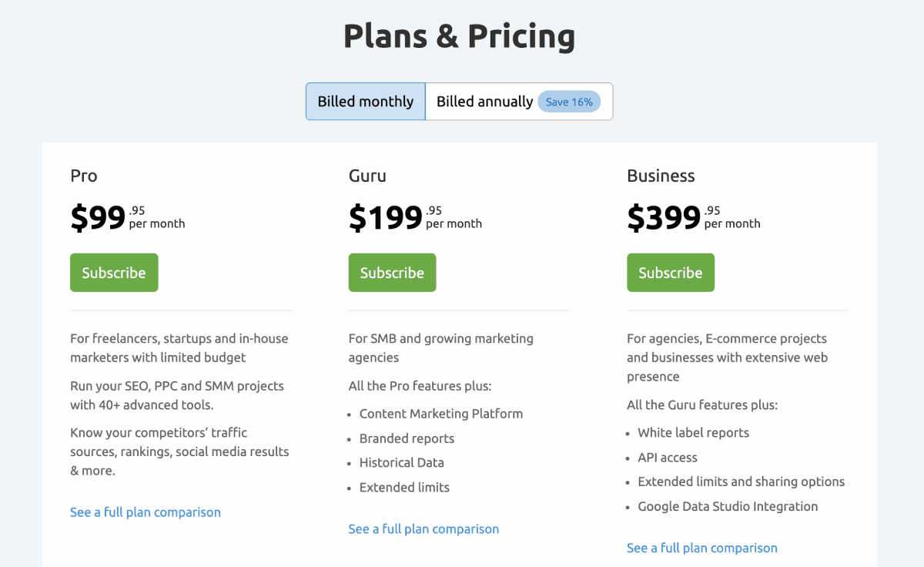Click the $199 Guru price
The width and height of the screenshot is (924, 567).
pos(385,218)
